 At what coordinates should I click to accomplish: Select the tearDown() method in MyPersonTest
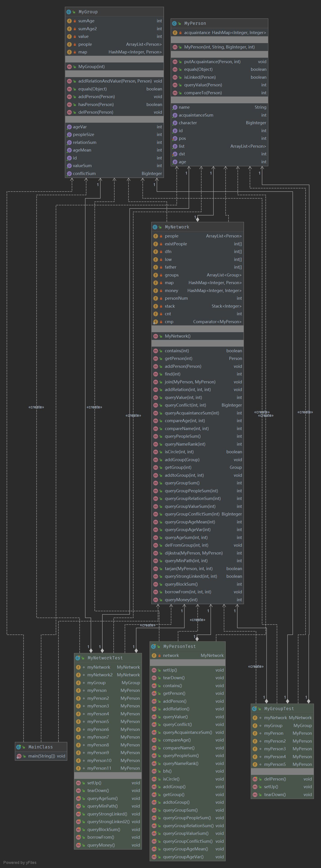187,678
